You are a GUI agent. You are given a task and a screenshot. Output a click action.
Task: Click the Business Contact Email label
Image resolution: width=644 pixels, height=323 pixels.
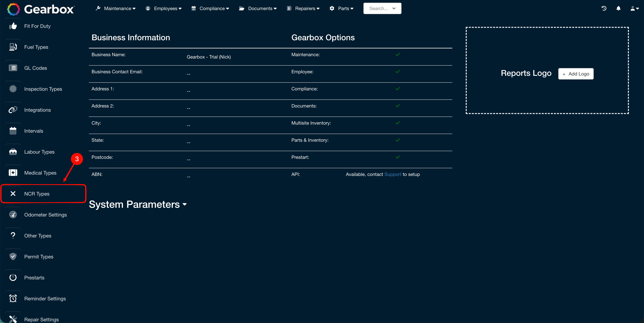point(117,72)
